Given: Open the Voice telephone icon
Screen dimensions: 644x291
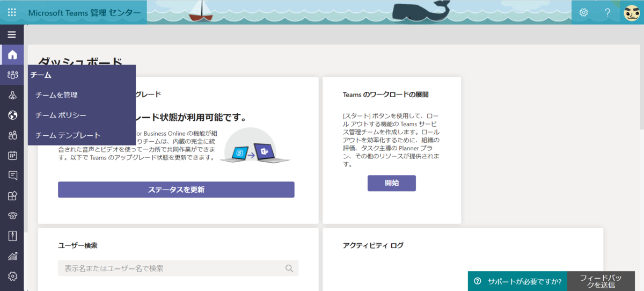Looking at the screenshot, I should [x=12, y=216].
